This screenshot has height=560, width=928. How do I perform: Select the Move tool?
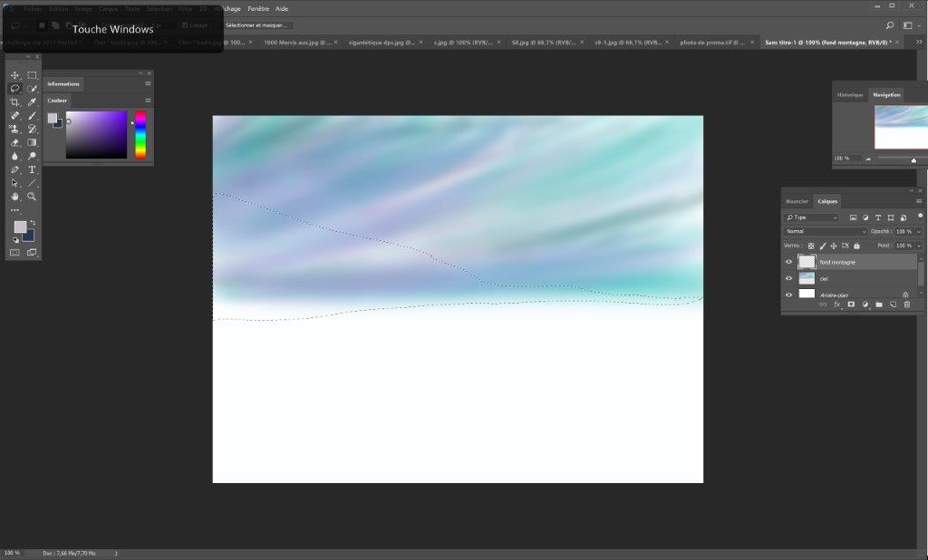[x=14, y=75]
